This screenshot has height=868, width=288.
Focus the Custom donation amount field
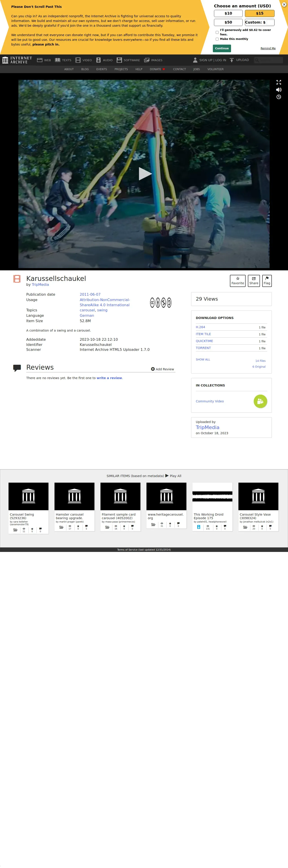(x=270, y=22)
